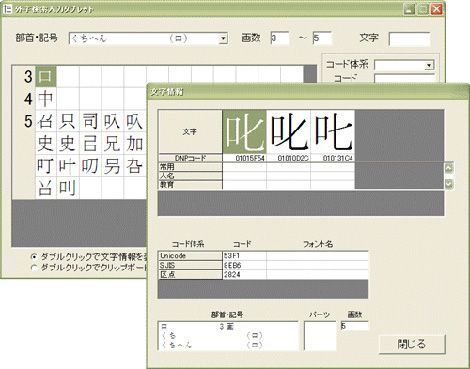This screenshot has height=369, width=470.
Task: Click the 教育 row header
Action: 190,185
